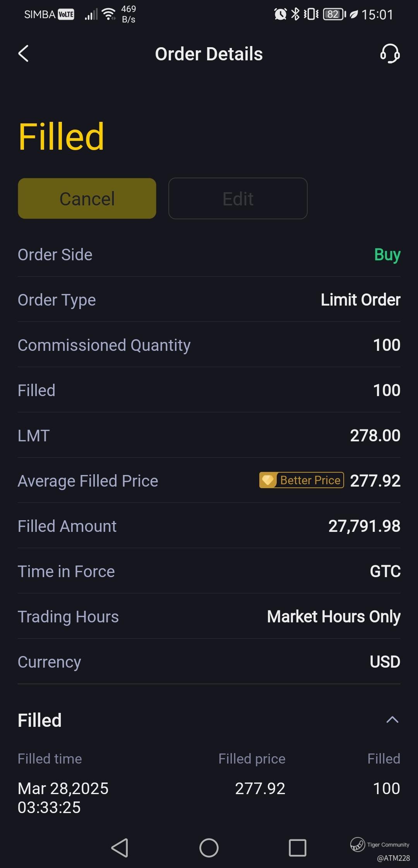Click the Edit order button

238,198
